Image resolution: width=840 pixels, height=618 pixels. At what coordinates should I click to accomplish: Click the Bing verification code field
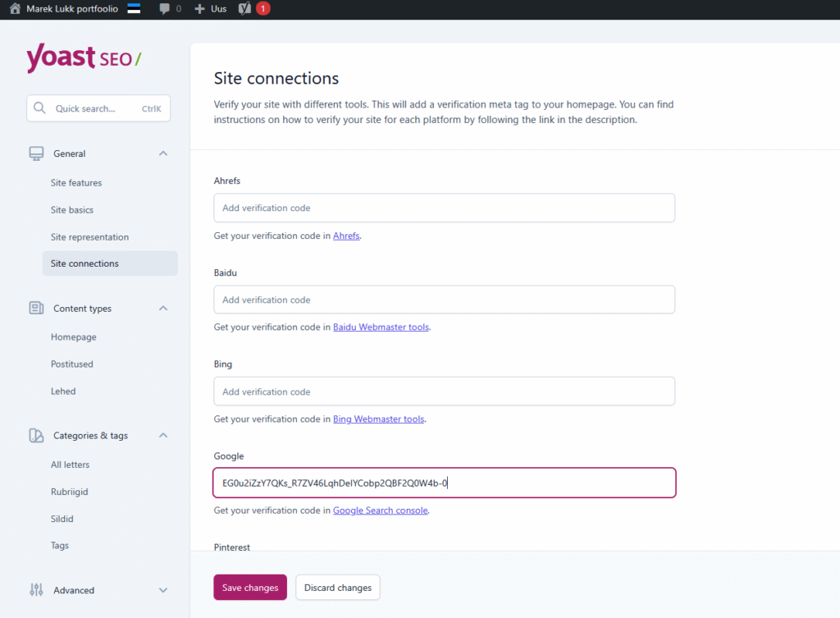pyautogui.click(x=444, y=391)
